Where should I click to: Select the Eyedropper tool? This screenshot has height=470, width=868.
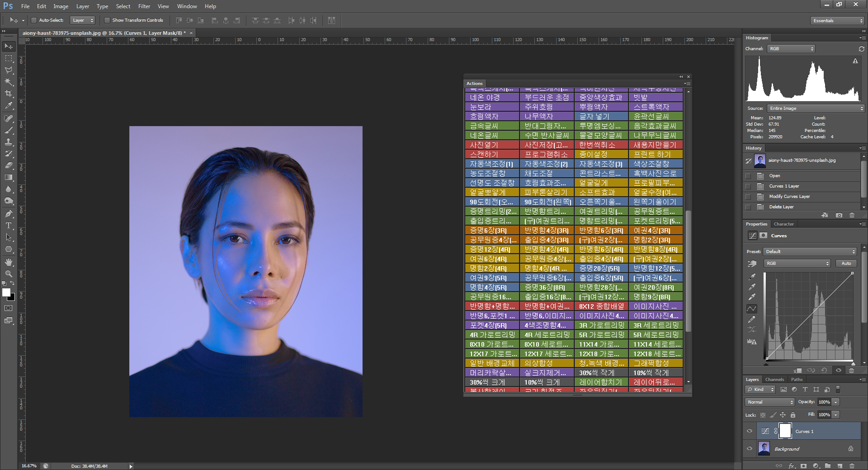point(9,105)
